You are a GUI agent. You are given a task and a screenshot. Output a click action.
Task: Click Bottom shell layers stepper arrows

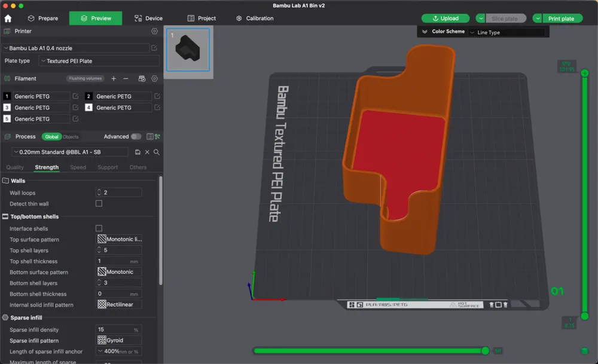(x=99, y=283)
